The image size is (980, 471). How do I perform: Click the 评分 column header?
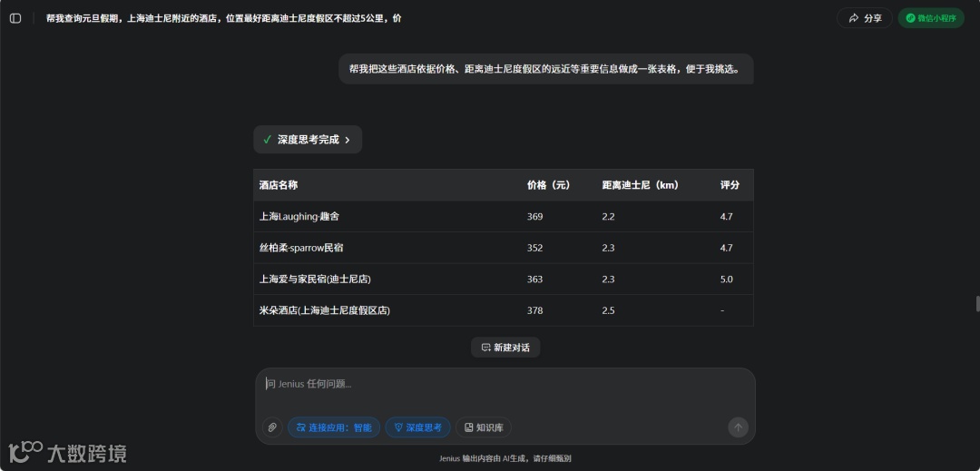coord(730,185)
